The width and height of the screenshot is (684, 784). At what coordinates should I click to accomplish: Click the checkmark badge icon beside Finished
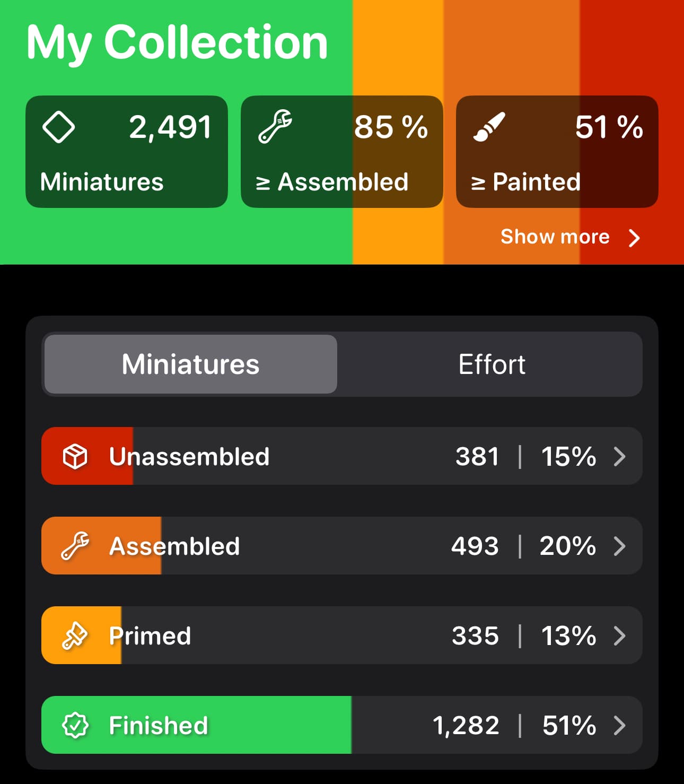(75, 725)
